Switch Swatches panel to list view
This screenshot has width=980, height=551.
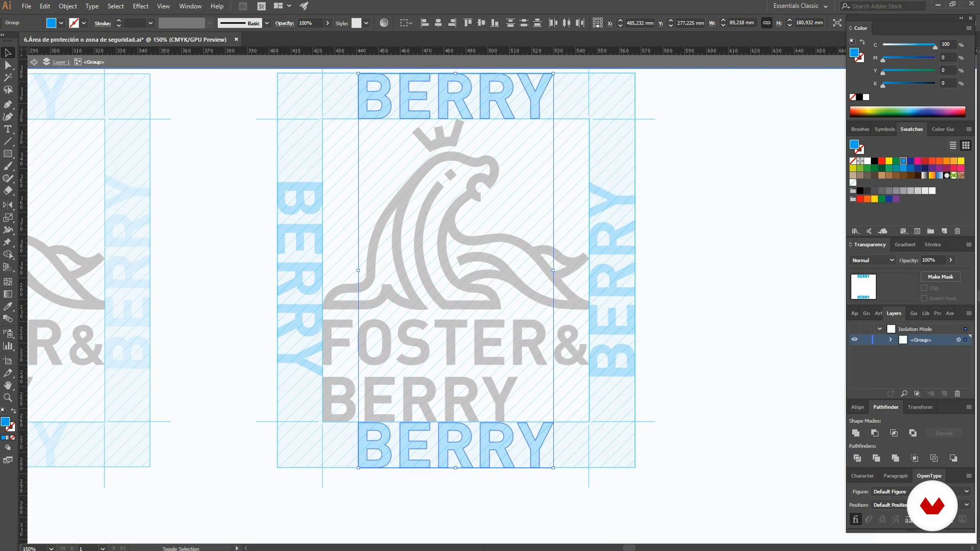click(x=953, y=145)
